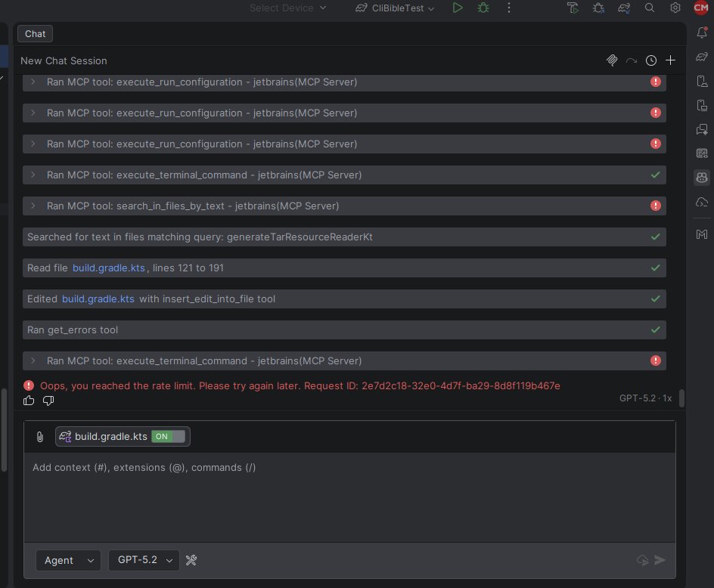Viewport: 714px width, 588px height.
Task: Open the M tool window on the sidebar
Action: pos(702,234)
